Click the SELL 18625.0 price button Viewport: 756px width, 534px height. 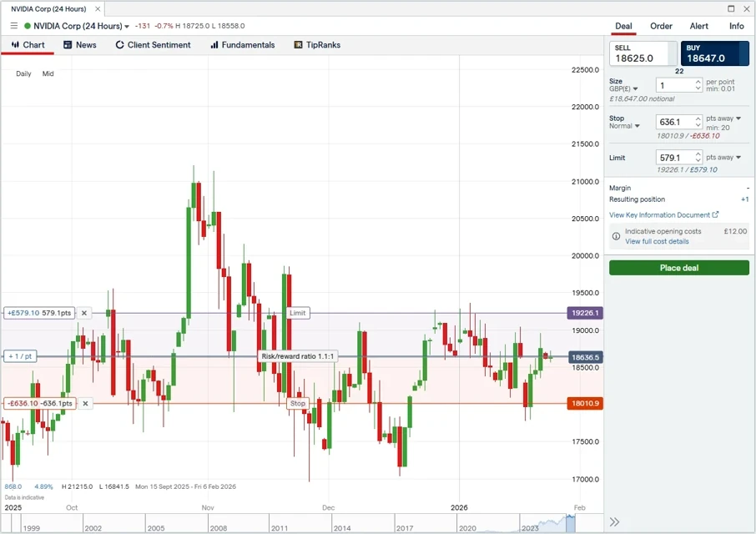point(643,53)
